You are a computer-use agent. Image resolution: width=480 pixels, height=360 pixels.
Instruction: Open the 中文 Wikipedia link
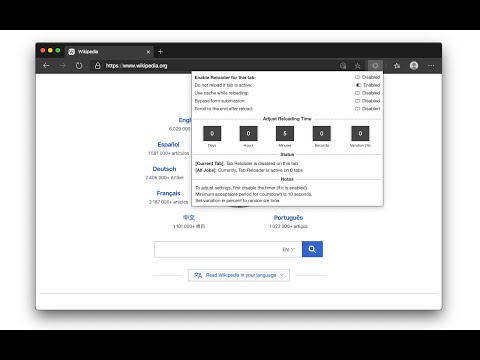coord(189,218)
